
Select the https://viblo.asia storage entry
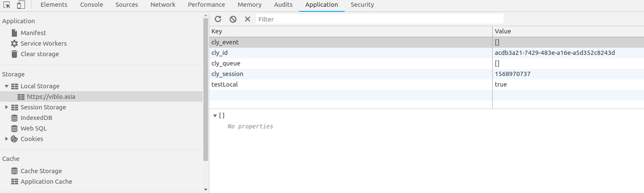point(51,97)
